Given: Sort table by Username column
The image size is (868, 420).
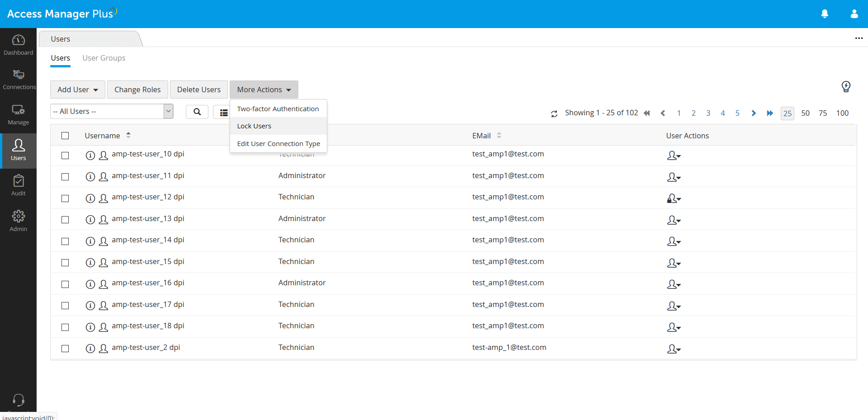Looking at the screenshot, I should [128, 135].
